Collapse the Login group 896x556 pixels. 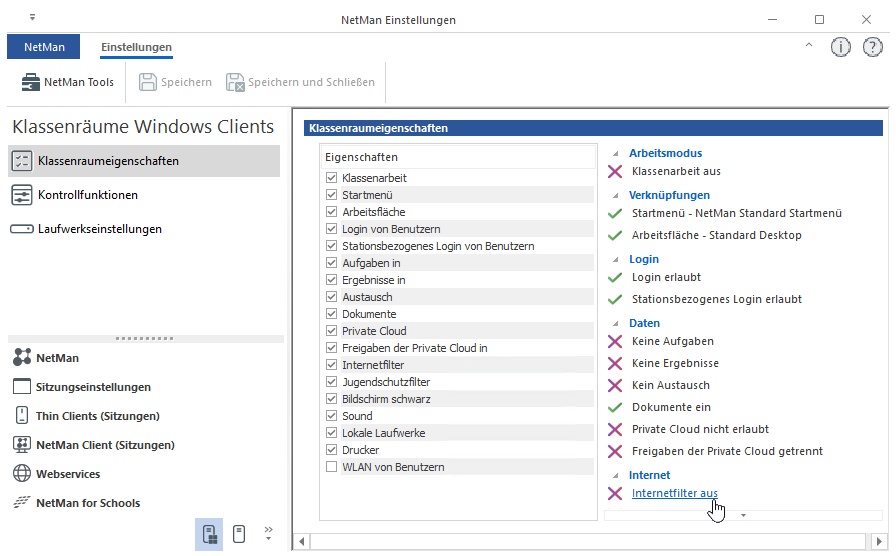[x=616, y=259]
